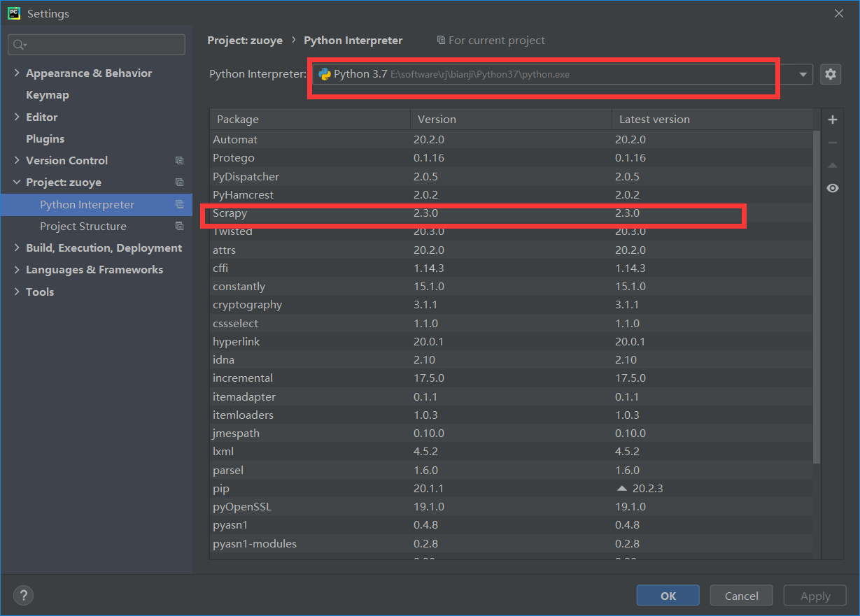Click the upgrade package arrow icon
This screenshot has width=860, height=616.
pyautogui.click(x=833, y=166)
